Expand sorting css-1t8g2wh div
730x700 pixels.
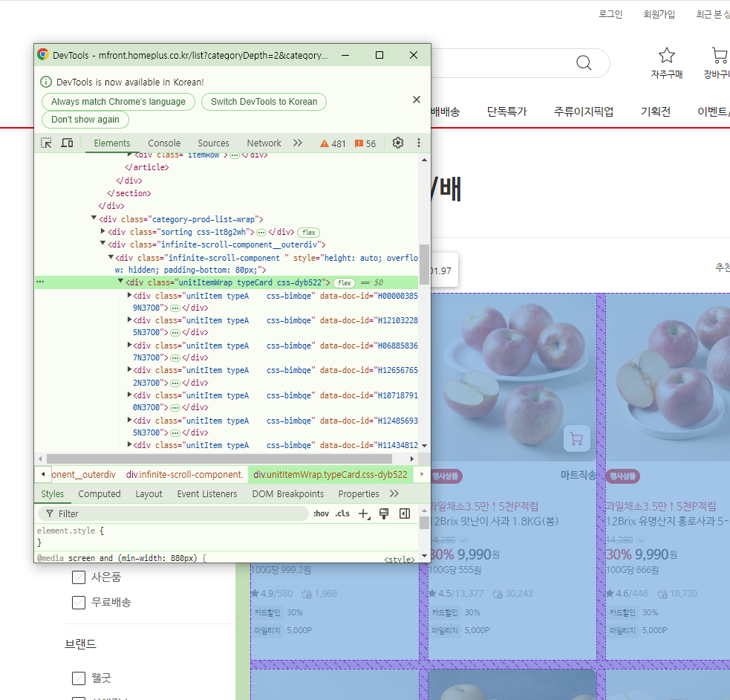click(103, 231)
